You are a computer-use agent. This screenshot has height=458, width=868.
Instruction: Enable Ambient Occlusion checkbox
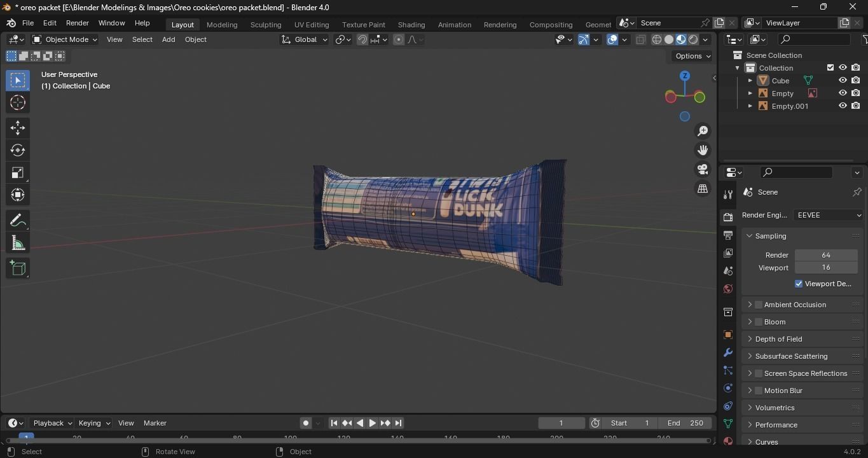(759, 305)
